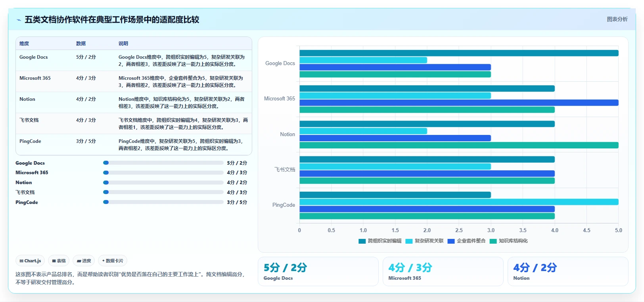Click Notion 复杂研发关联 bar in chart
This screenshot has height=302, width=644.
[363, 131]
